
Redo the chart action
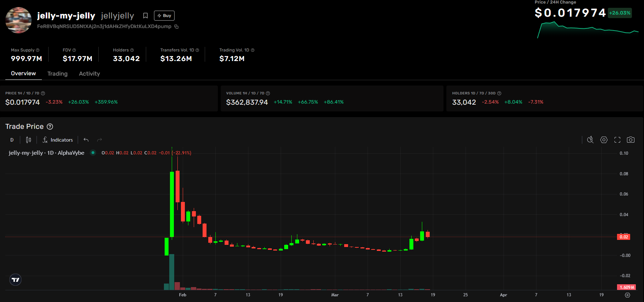(x=100, y=140)
